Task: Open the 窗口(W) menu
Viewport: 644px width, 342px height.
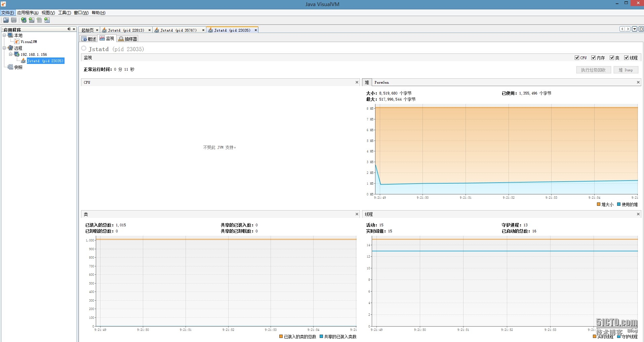Action: click(x=81, y=13)
